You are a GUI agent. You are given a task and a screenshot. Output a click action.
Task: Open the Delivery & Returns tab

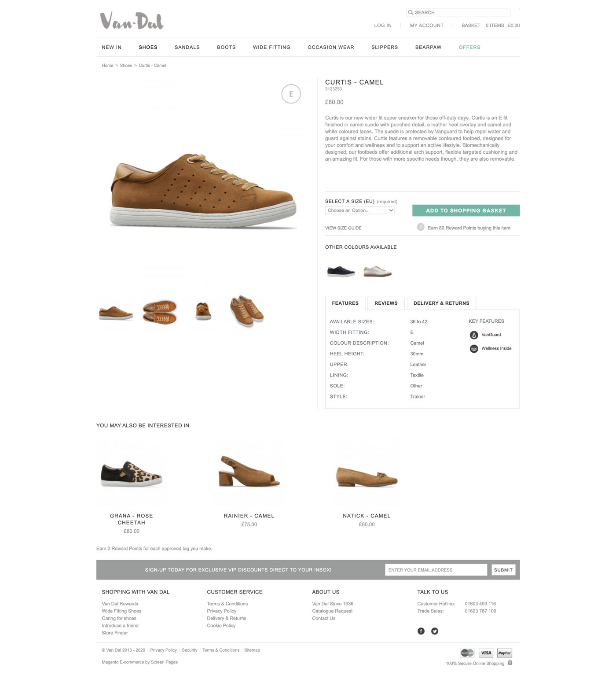441,303
